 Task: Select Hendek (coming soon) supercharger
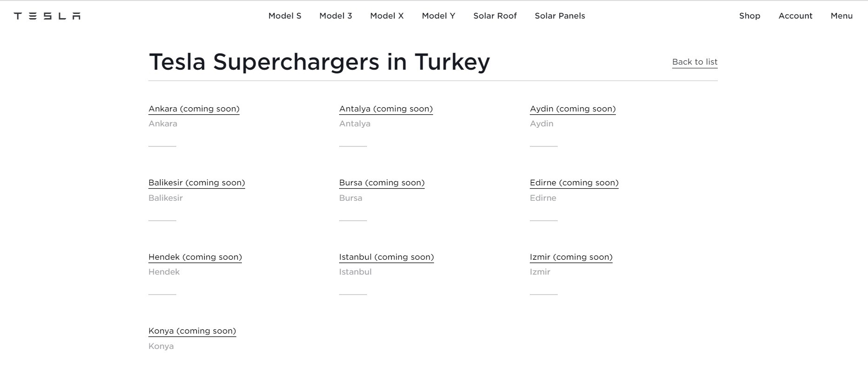tap(195, 257)
